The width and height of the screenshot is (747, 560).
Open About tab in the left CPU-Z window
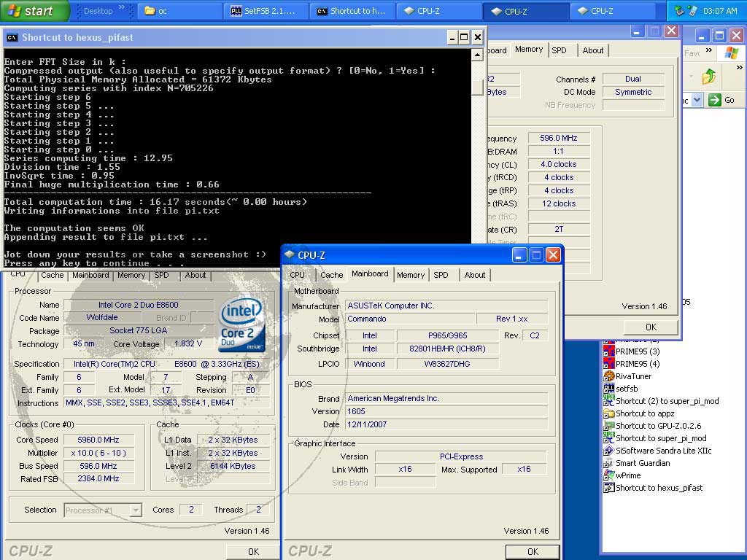196,275
